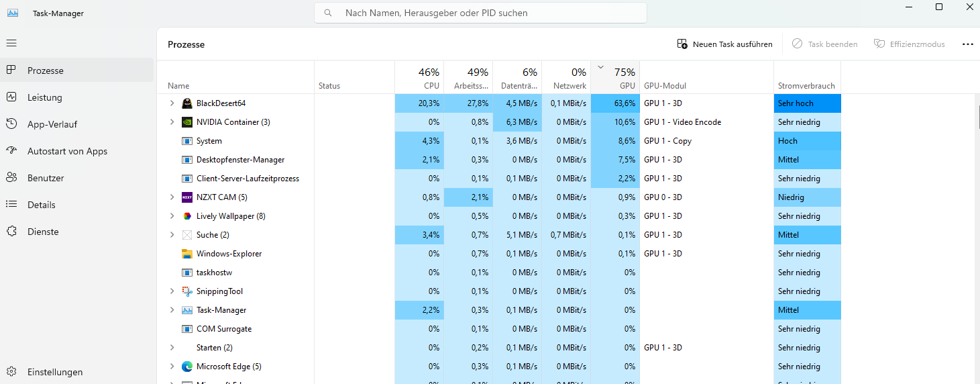Expand the SnippingTool process group
Image resolution: width=980 pixels, height=384 pixels.
(x=172, y=291)
